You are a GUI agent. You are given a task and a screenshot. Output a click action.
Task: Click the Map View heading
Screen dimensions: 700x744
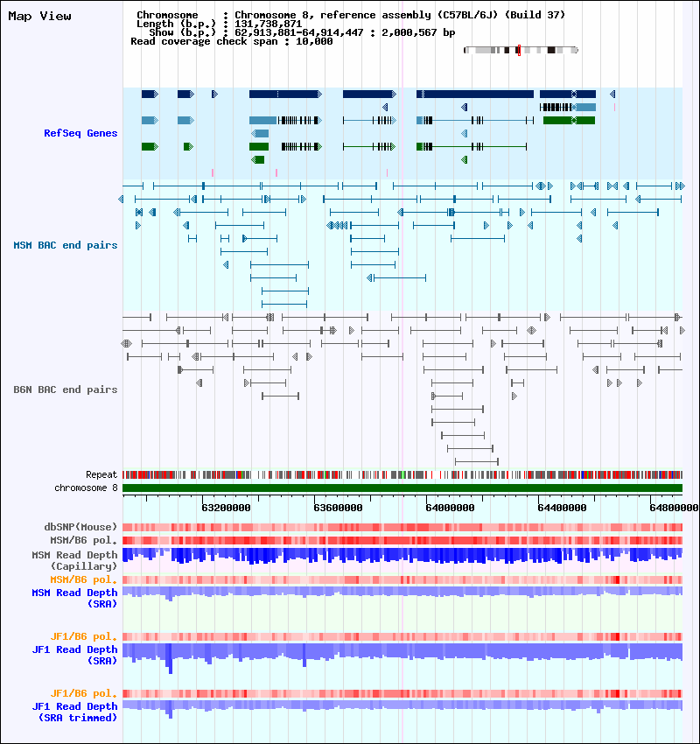coord(40,16)
